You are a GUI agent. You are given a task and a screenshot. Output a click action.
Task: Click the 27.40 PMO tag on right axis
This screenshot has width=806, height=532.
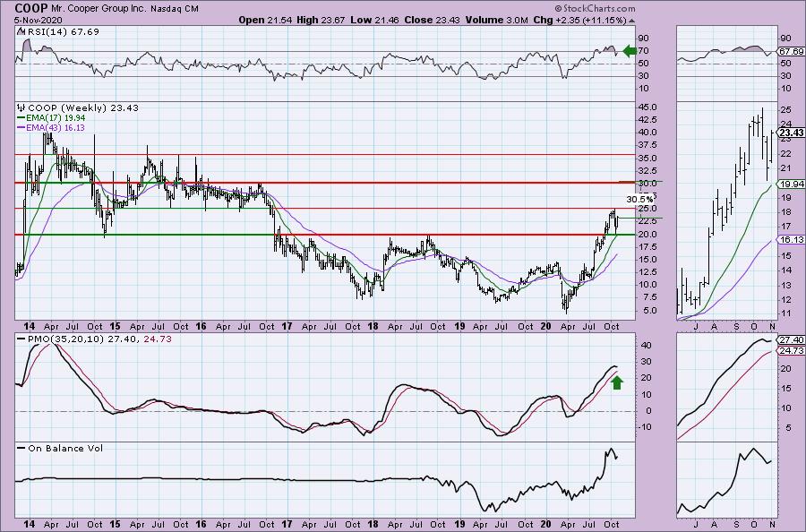click(x=791, y=340)
